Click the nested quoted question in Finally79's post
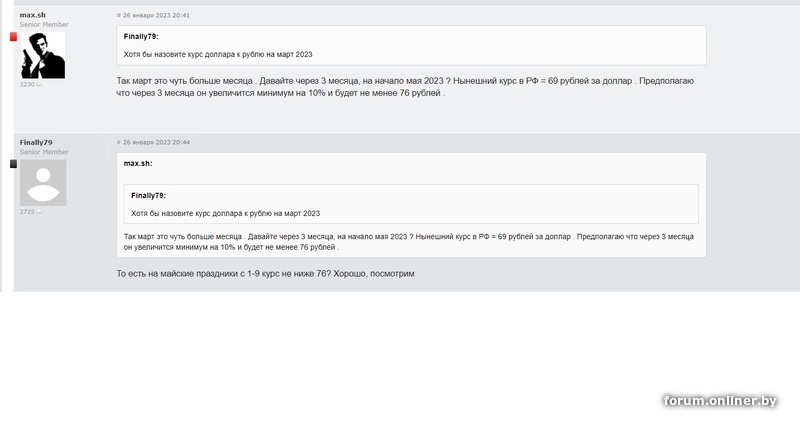800x424 pixels. tap(225, 213)
